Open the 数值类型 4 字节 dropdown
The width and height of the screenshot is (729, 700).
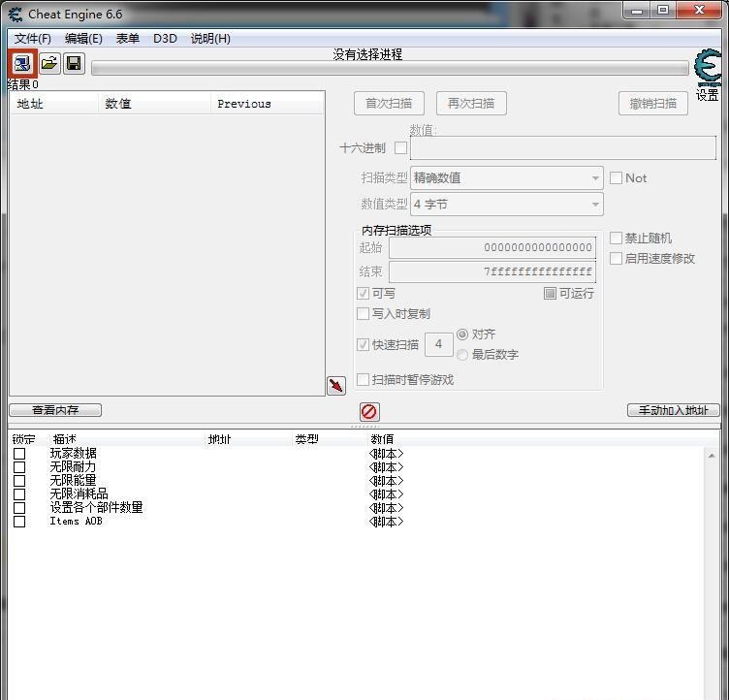tap(507, 205)
